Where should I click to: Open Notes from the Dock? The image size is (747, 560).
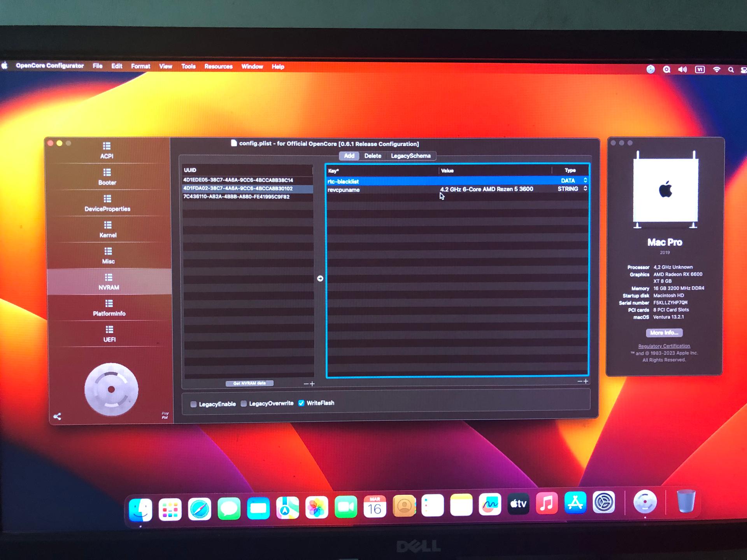(x=461, y=505)
